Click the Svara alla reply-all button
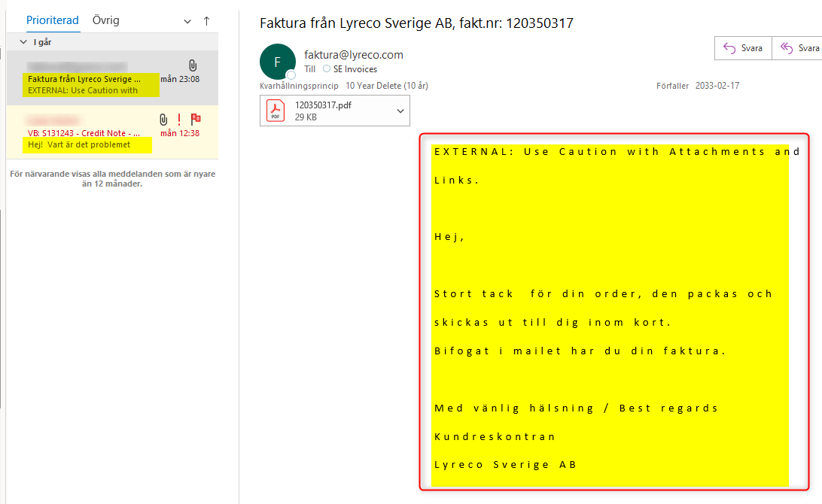The height and width of the screenshot is (504, 822). point(797,48)
